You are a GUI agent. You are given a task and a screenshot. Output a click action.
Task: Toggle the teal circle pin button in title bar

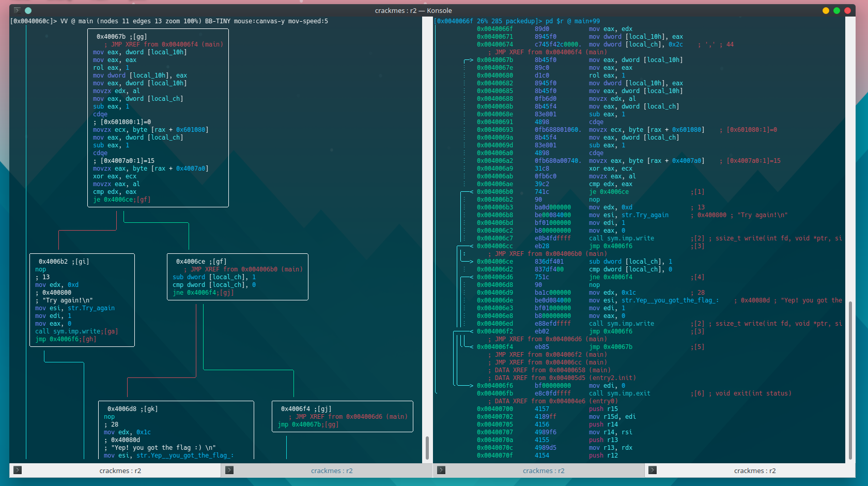point(28,10)
